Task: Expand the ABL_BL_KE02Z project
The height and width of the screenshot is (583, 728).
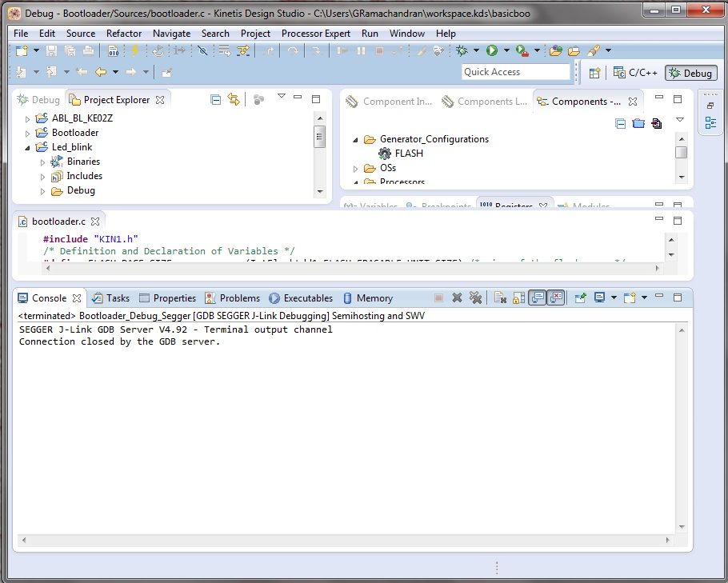Action: point(27,119)
